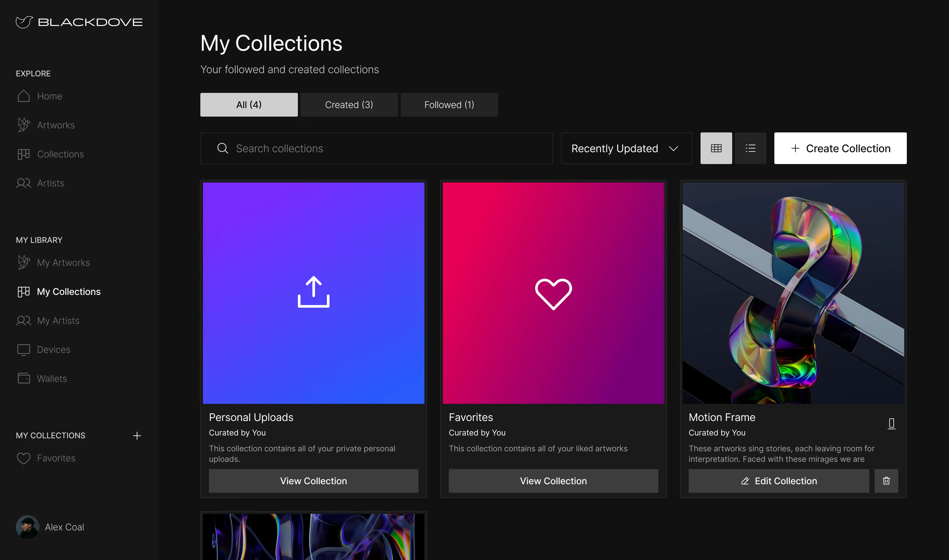Screen dimensions: 949x560
Task: Click the portrait orientation icon on Motion Frame
Action: click(x=891, y=423)
